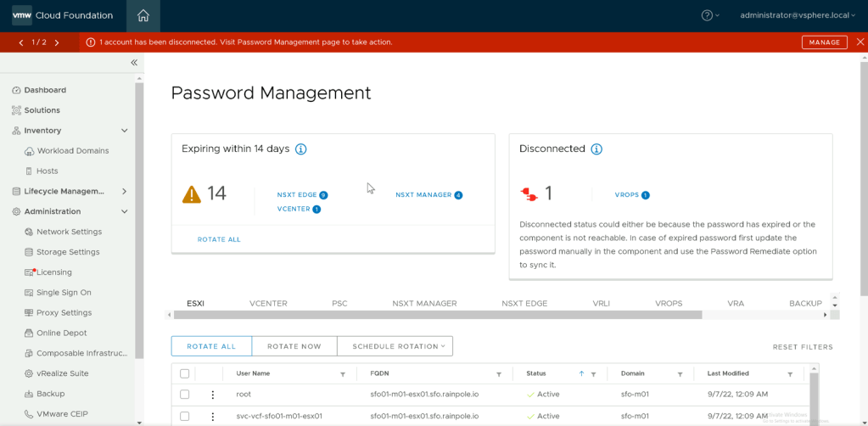Open actions menu for root user row

pyautogui.click(x=213, y=395)
